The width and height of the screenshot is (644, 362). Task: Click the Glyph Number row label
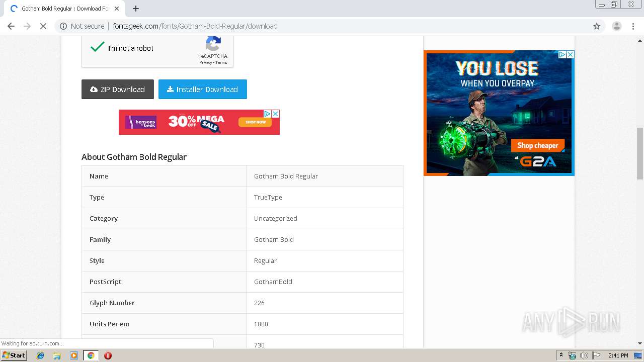[112, 303]
